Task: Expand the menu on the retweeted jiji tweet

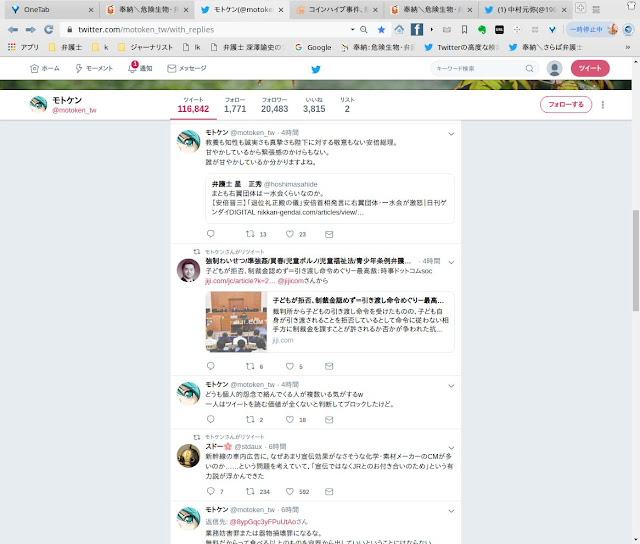Action: tap(451, 262)
